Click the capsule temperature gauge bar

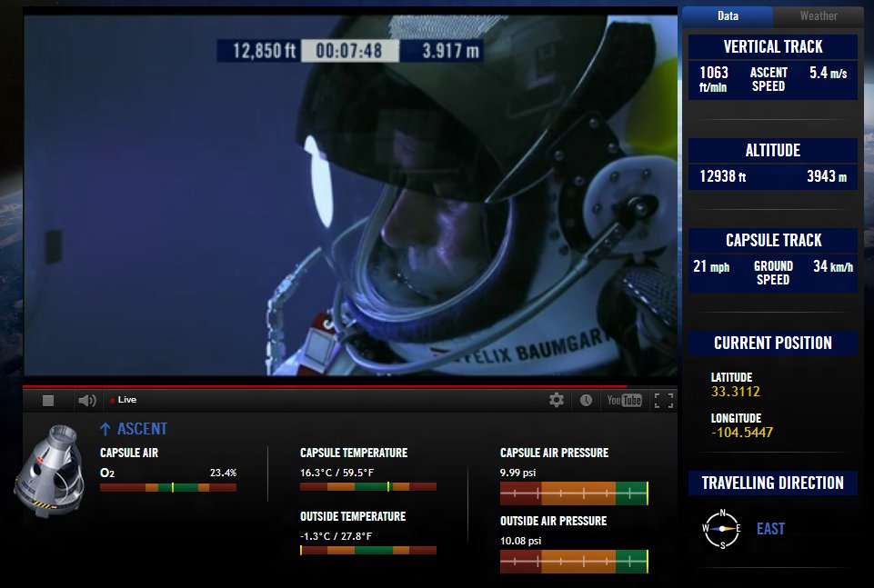tap(367, 487)
